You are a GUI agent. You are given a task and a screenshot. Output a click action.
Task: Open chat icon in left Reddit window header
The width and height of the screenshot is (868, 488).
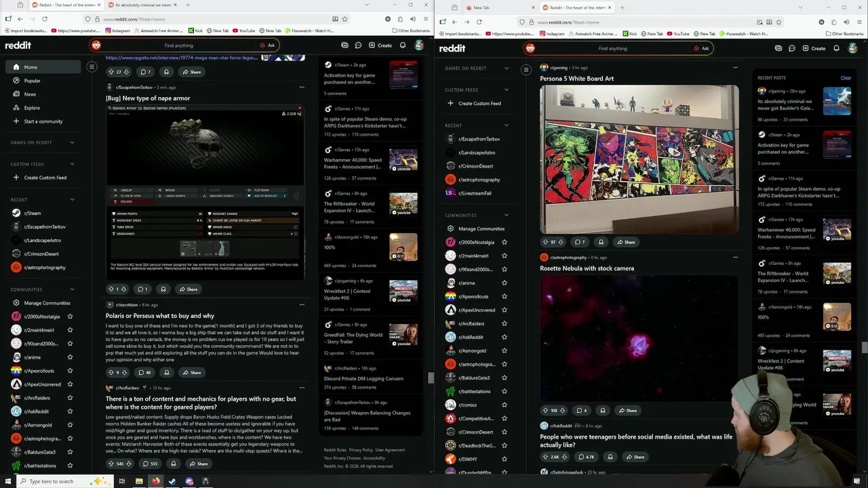[x=358, y=45]
